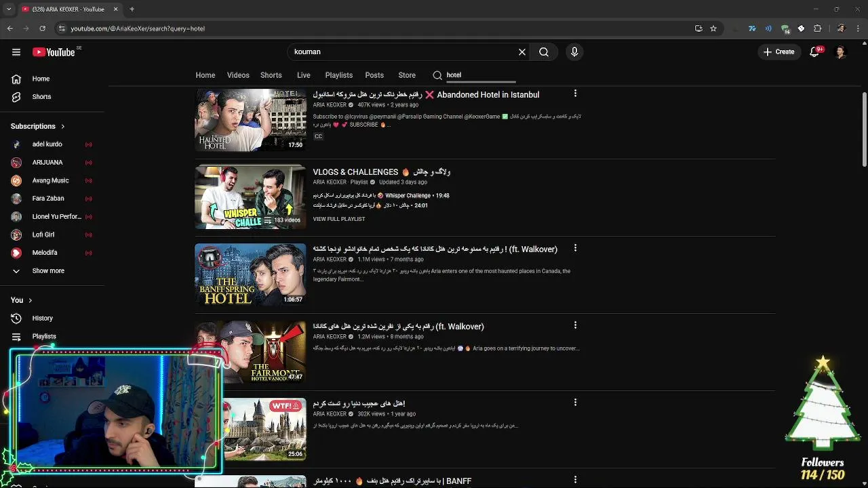This screenshot has height=488, width=868.
Task: Open options menu for Abandoned Hotel in Istanbul video
Action: (575, 94)
